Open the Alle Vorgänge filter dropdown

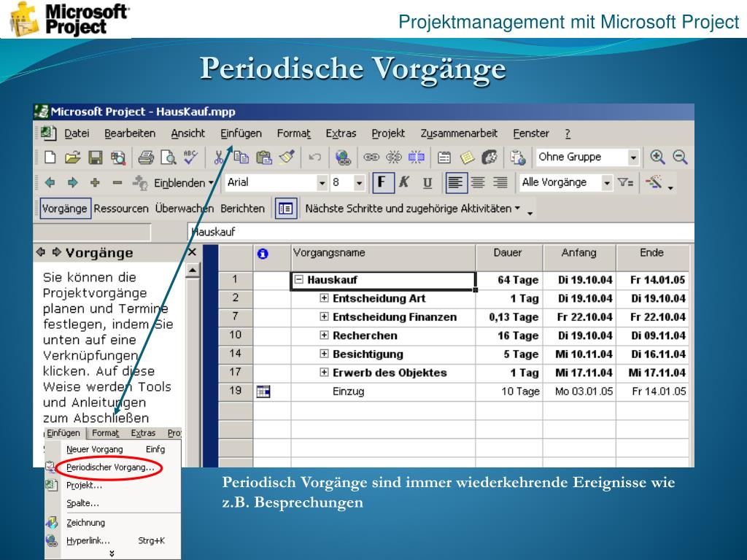tap(606, 183)
